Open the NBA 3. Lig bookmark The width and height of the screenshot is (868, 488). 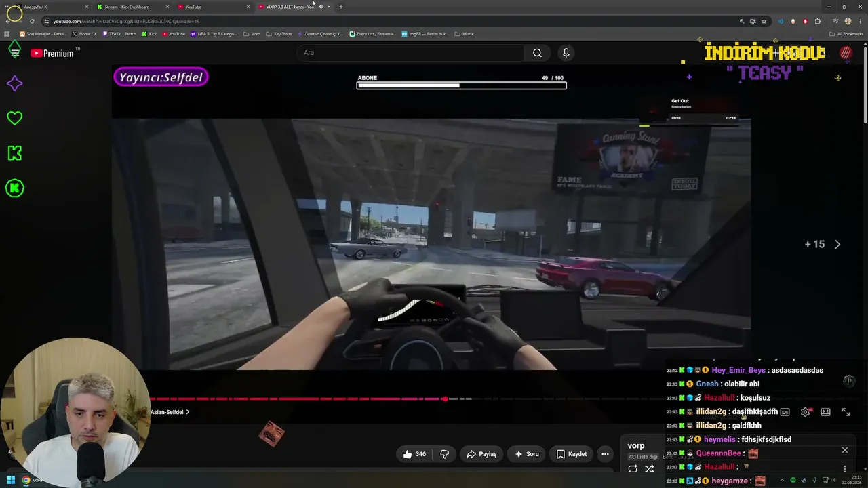click(214, 34)
